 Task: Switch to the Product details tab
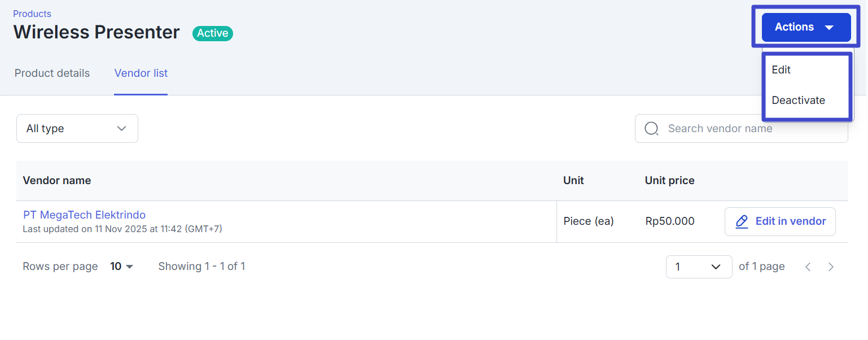(x=52, y=73)
